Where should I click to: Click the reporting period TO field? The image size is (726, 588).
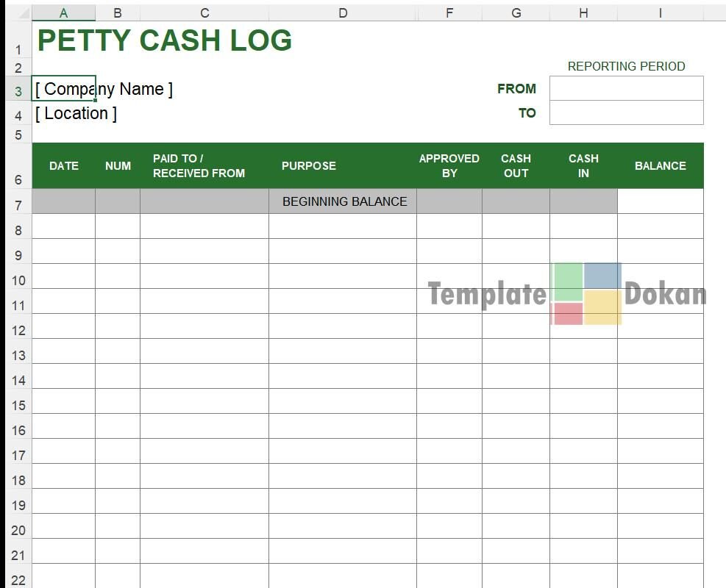626,112
